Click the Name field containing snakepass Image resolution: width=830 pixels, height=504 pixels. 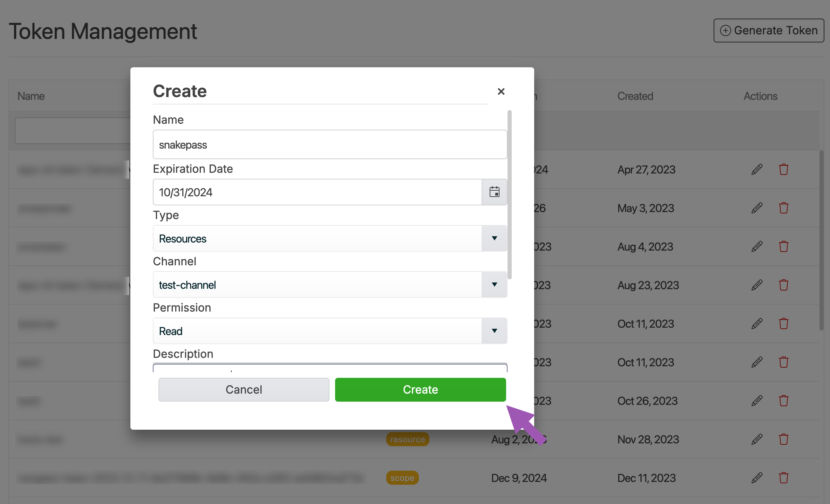[x=329, y=145]
